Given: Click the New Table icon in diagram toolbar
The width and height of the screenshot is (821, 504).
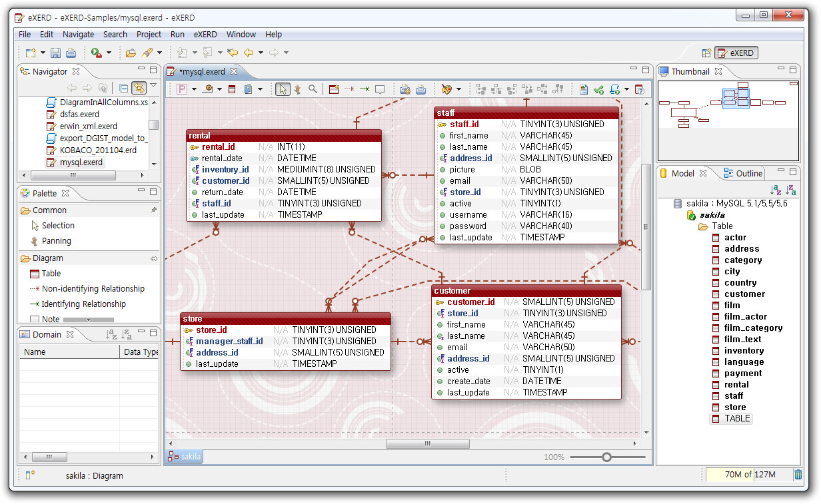Looking at the screenshot, I should coord(334,89).
